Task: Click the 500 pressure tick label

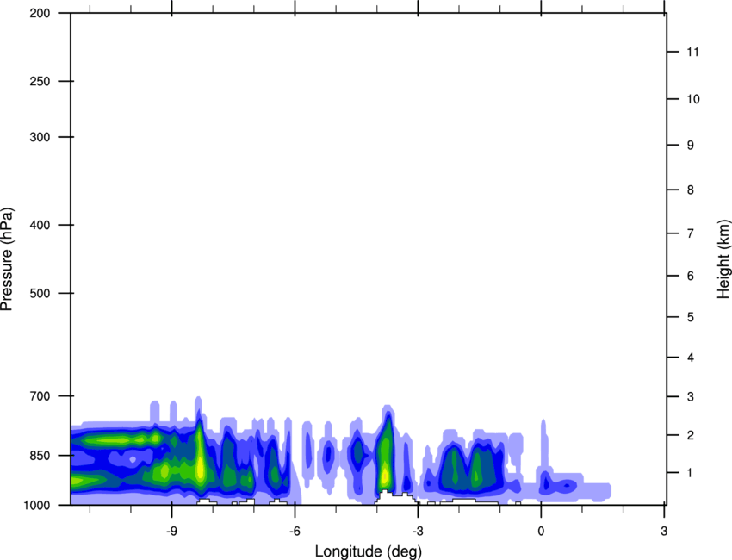Action: 40,293
